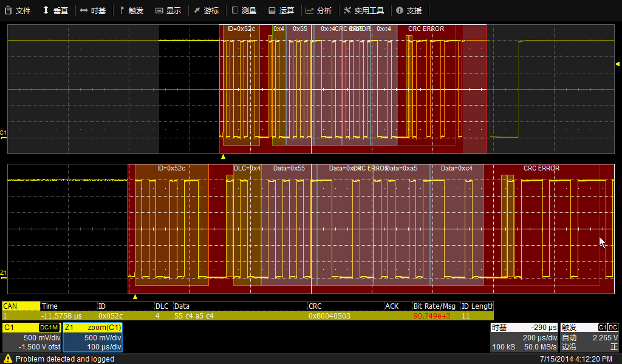Click the file clipboard icon in menu bar
Image resolution: width=622 pixels, height=364 pixels.
click(8, 11)
